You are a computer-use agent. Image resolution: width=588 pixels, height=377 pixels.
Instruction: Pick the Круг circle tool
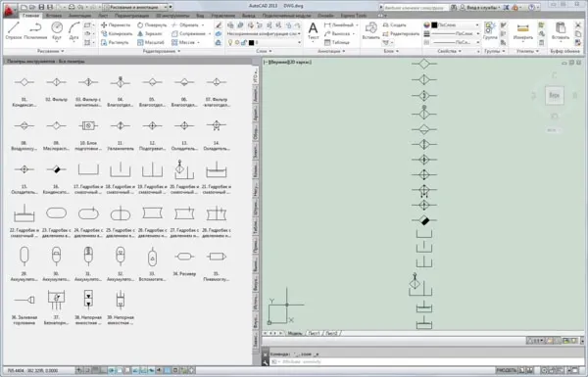57,30
